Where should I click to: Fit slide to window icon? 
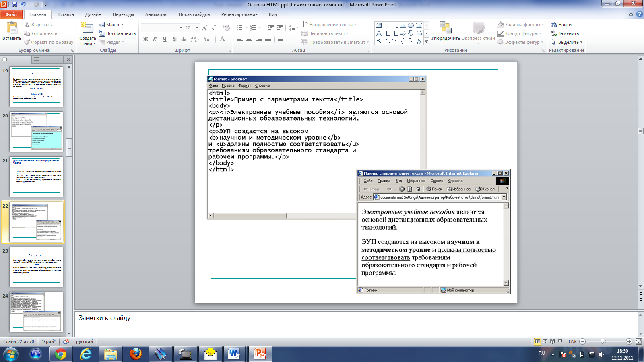click(x=639, y=341)
